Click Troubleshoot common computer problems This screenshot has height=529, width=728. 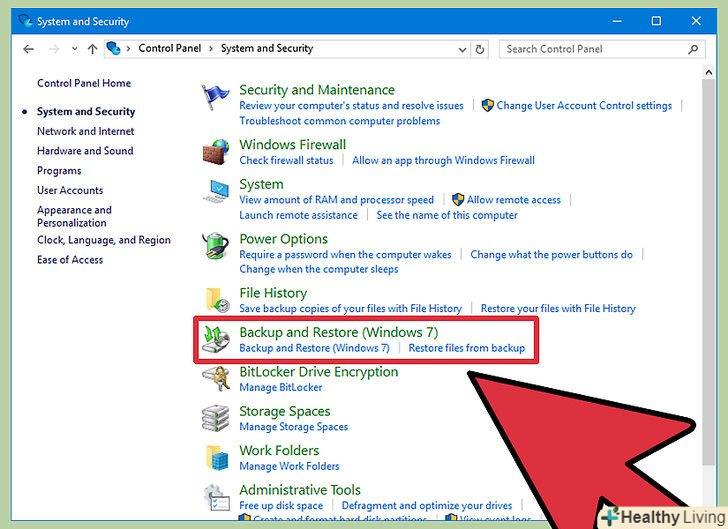point(339,121)
